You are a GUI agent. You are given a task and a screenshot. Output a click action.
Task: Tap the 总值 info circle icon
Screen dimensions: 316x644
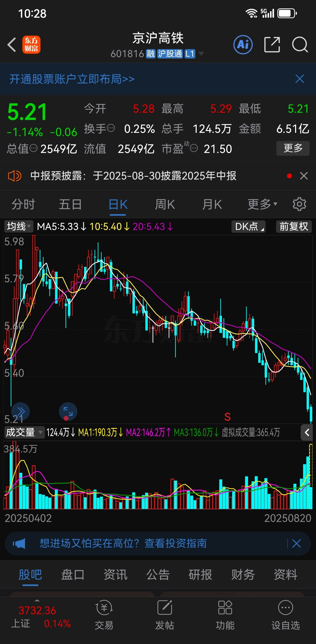[33, 148]
